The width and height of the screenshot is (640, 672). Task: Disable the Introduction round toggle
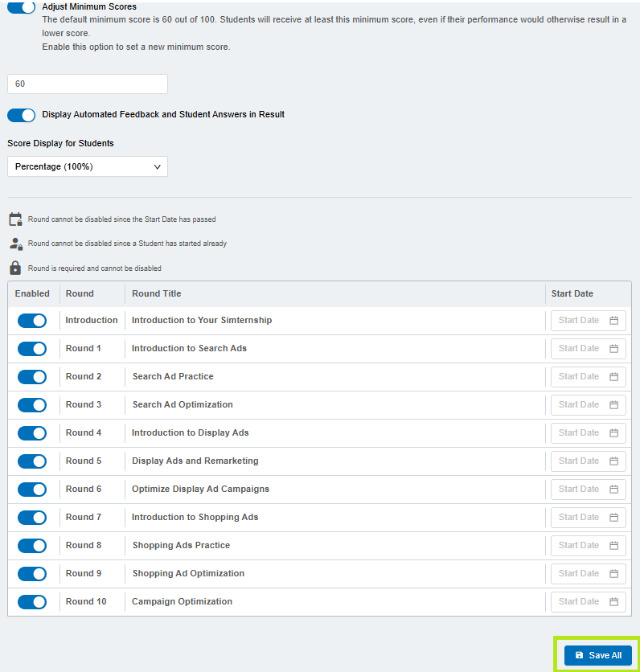coord(32,321)
